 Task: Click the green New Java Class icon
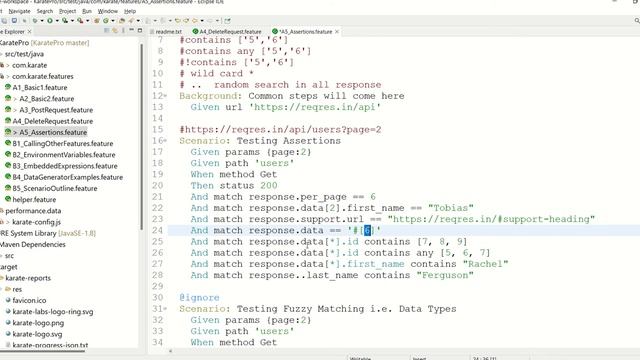pos(106,20)
